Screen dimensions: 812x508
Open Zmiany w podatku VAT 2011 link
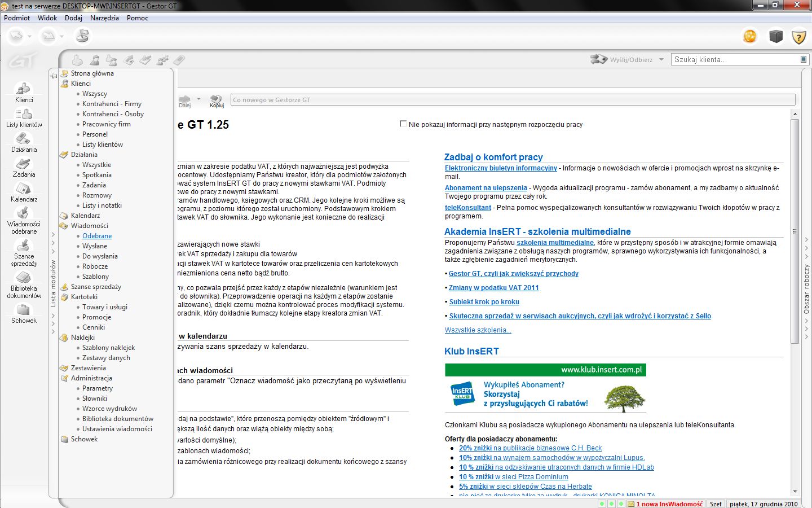click(x=494, y=288)
